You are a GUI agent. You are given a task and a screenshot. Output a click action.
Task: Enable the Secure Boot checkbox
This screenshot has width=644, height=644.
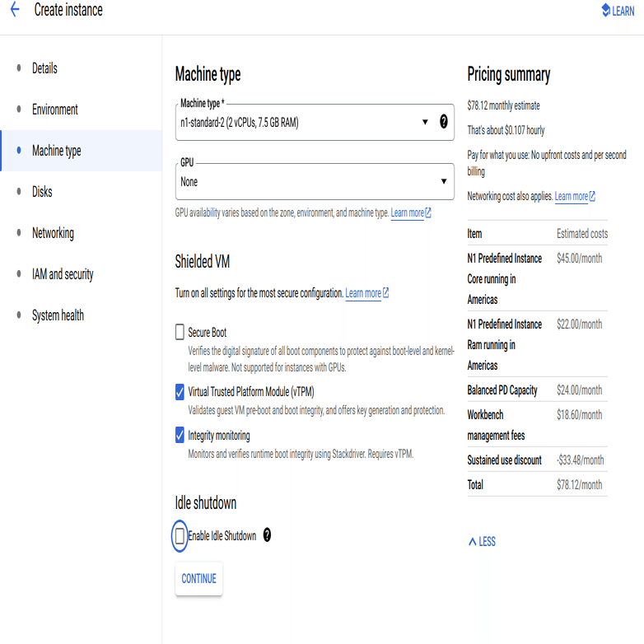(x=180, y=333)
